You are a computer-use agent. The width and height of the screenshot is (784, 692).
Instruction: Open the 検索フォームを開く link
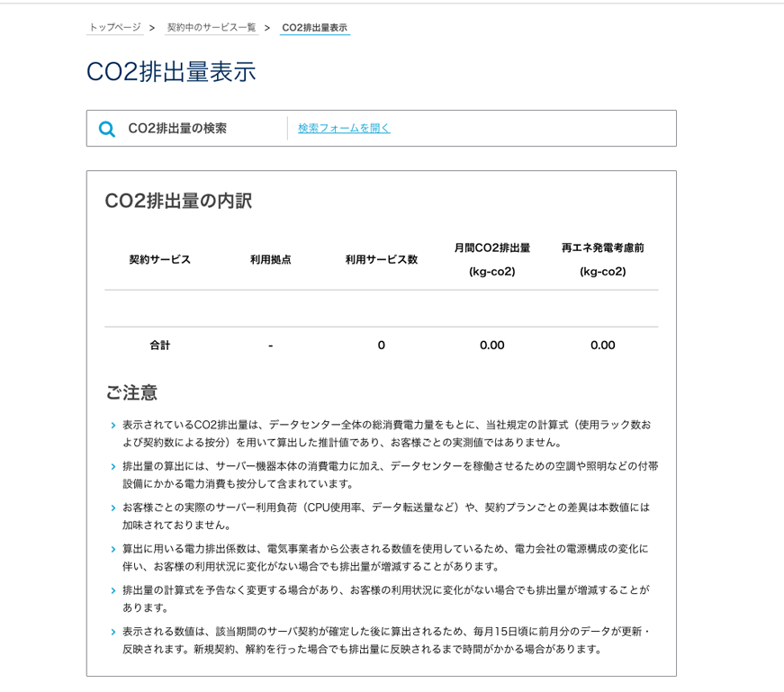pos(344,128)
